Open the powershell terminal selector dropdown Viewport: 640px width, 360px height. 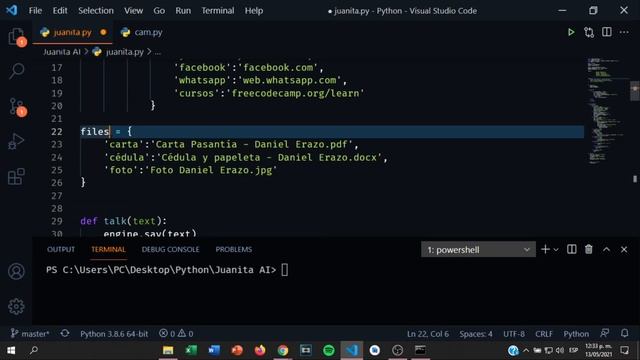click(478, 249)
